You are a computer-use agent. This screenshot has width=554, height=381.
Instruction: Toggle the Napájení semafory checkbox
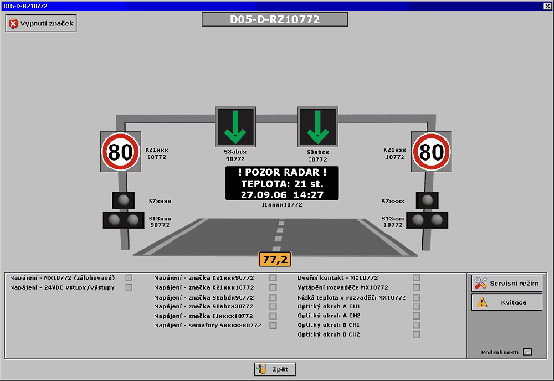[273, 325]
